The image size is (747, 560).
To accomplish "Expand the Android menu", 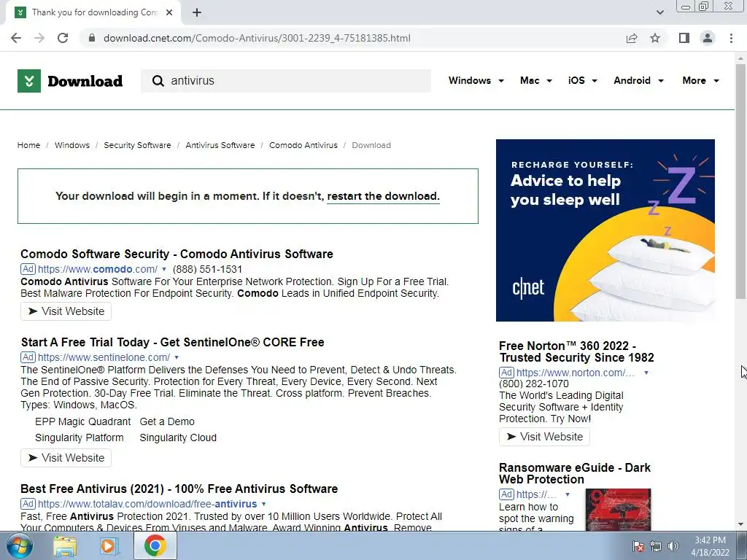I will tap(638, 80).
